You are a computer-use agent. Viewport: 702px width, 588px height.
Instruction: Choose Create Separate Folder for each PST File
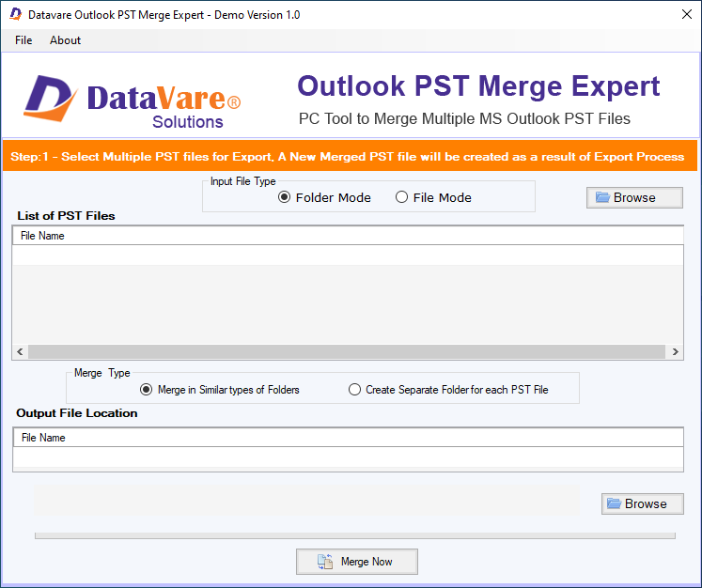[448, 390]
